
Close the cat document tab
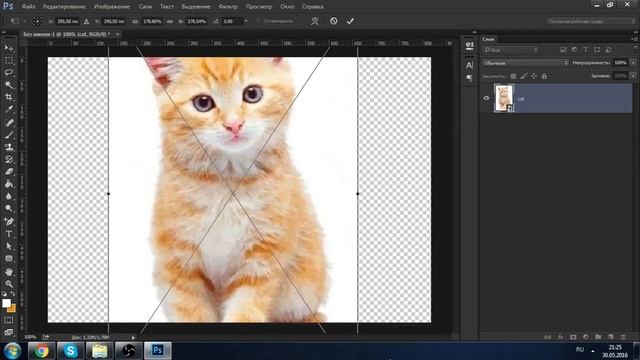pyautogui.click(x=118, y=34)
